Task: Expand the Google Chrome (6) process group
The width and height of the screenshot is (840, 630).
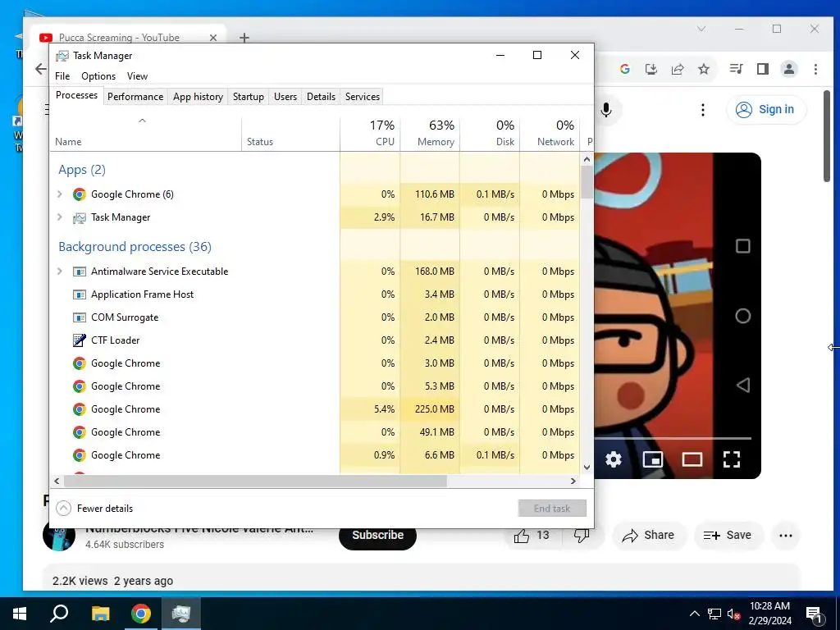Action: (x=59, y=194)
